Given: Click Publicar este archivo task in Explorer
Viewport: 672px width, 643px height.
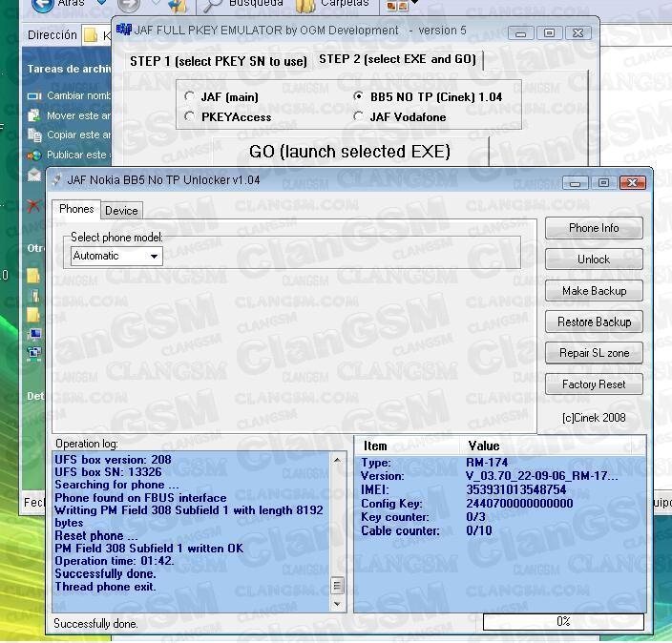Looking at the screenshot, I should tap(69, 155).
